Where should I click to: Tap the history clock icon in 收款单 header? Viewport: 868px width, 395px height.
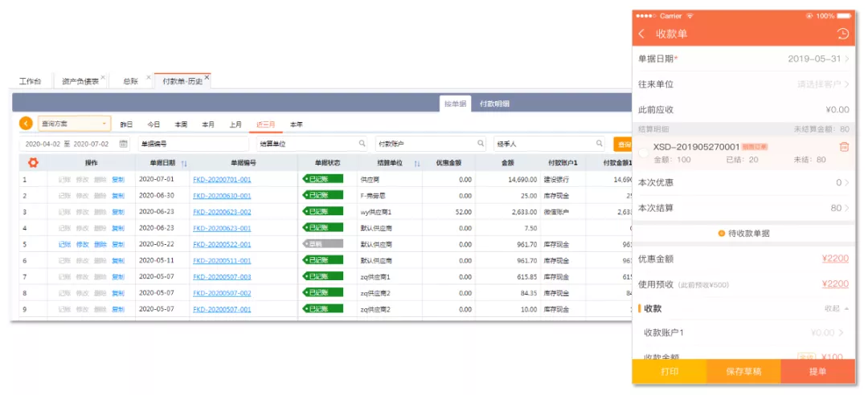click(x=842, y=34)
